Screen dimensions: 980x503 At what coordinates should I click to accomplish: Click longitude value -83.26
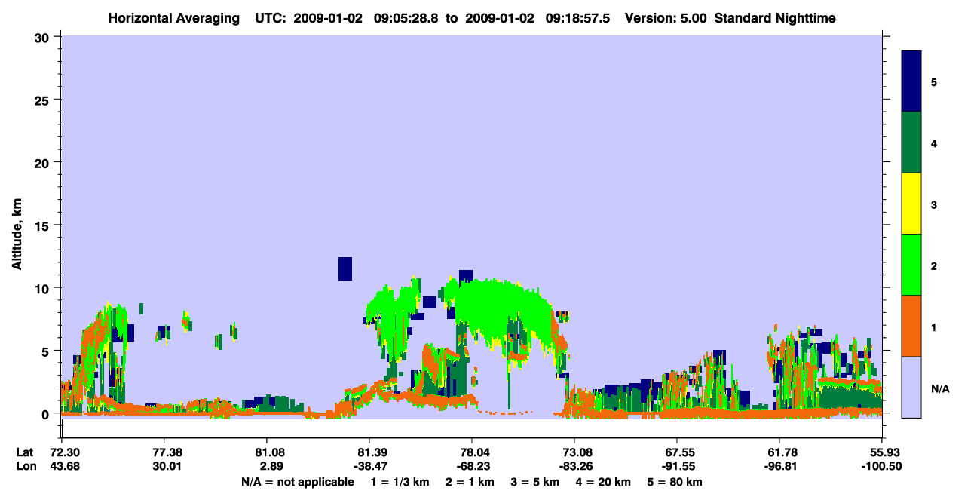(x=574, y=466)
